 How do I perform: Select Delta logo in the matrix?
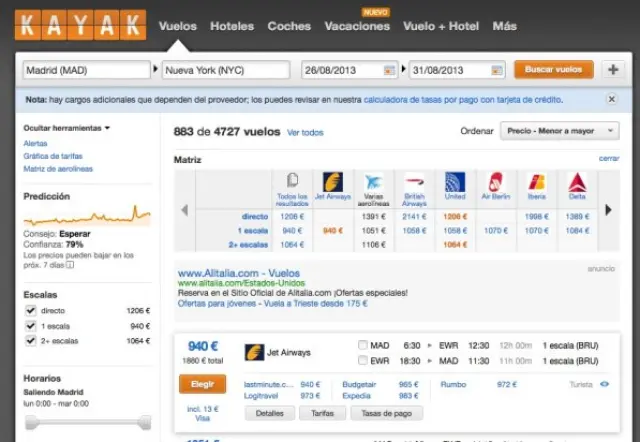tap(577, 182)
